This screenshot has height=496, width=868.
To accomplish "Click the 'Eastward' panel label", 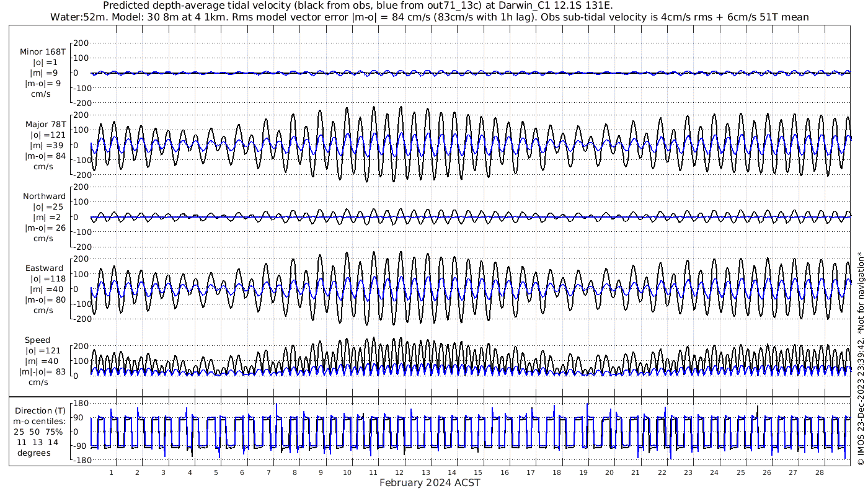I will click(45, 268).
